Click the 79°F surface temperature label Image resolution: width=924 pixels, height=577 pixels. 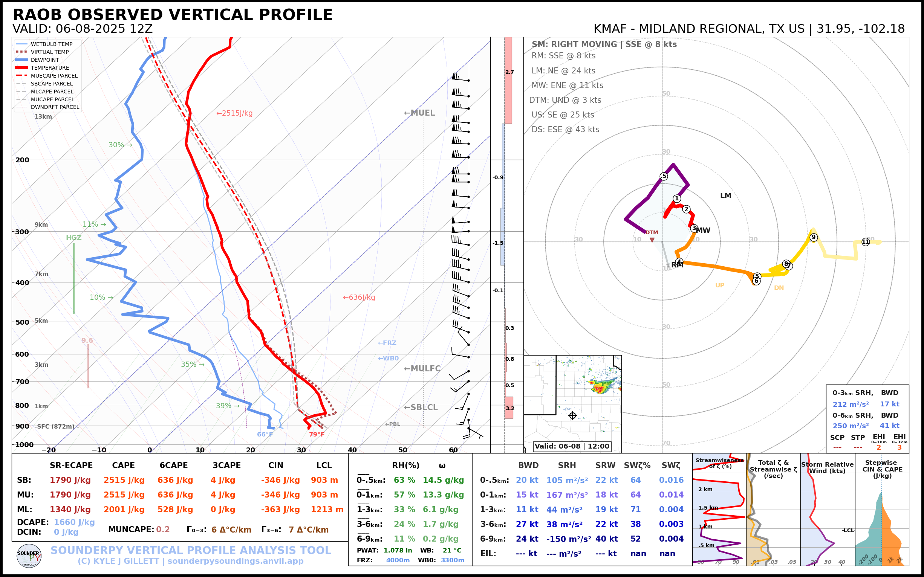316,434
